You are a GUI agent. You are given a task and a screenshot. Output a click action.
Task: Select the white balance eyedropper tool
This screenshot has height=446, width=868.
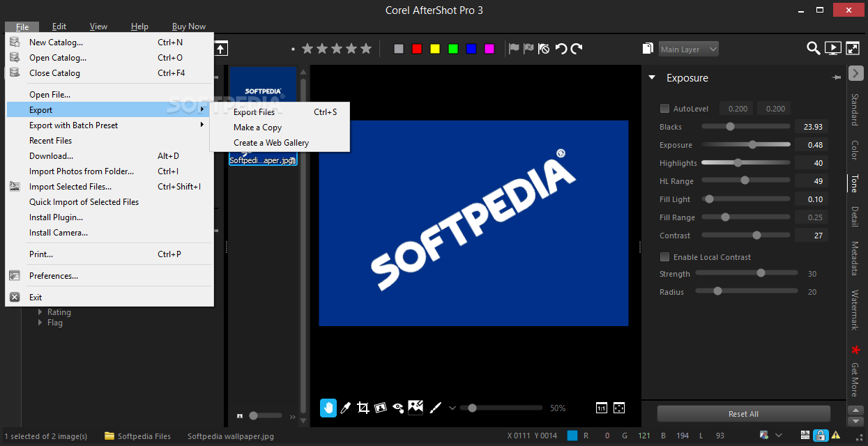coord(345,408)
